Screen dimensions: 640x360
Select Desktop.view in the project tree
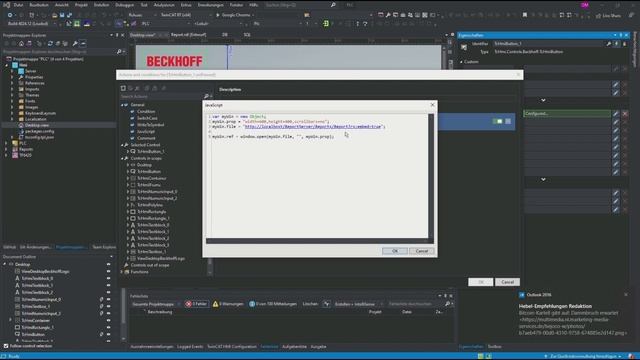point(37,125)
